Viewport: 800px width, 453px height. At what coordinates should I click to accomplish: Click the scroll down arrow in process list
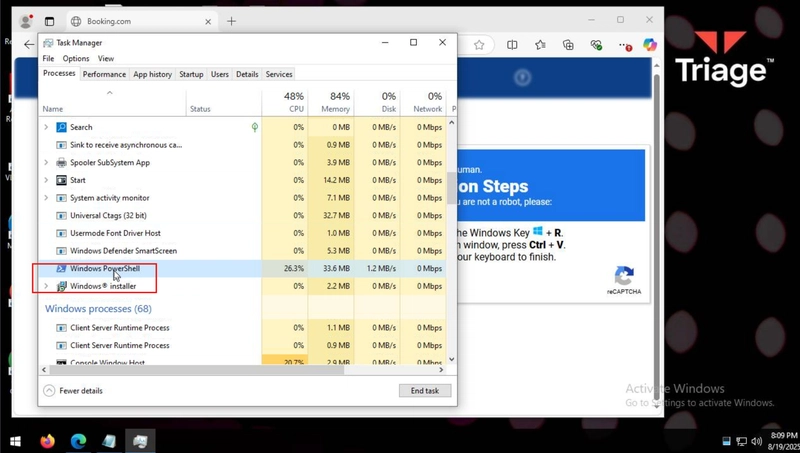pyautogui.click(x=452, y=360)
